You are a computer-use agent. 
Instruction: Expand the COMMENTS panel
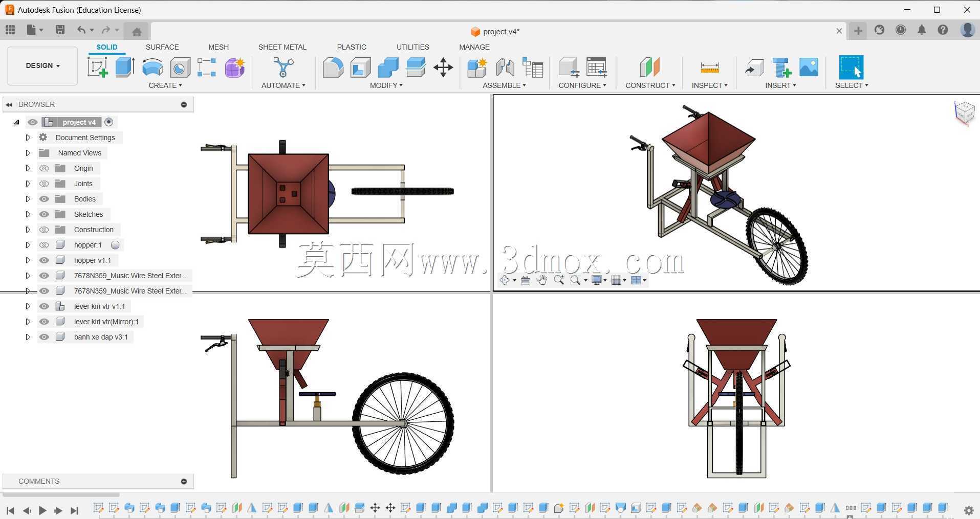[184, 481]
